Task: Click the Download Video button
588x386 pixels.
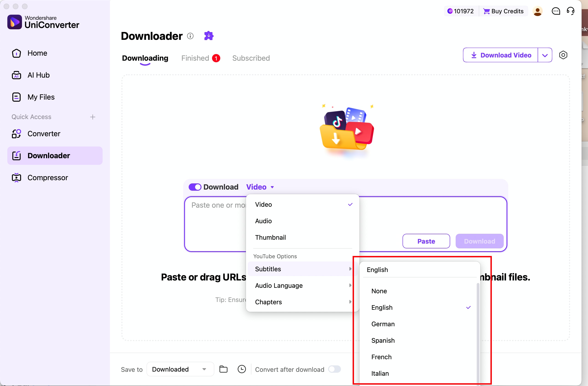Action: point(501,55)
